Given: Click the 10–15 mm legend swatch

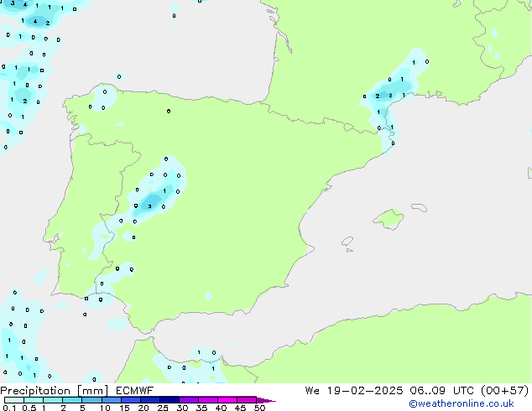Looking at the screenshot, I should (111, 400).
